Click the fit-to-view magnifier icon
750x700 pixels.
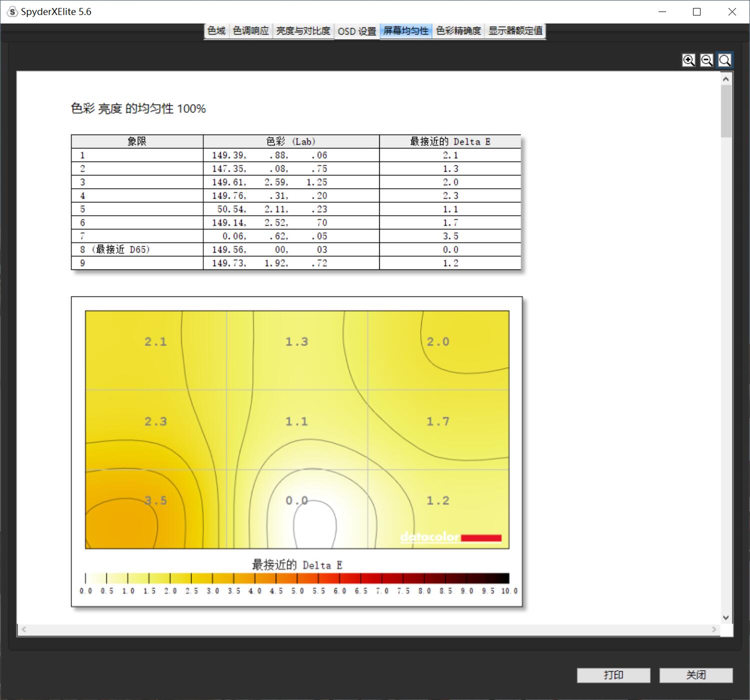725,60
